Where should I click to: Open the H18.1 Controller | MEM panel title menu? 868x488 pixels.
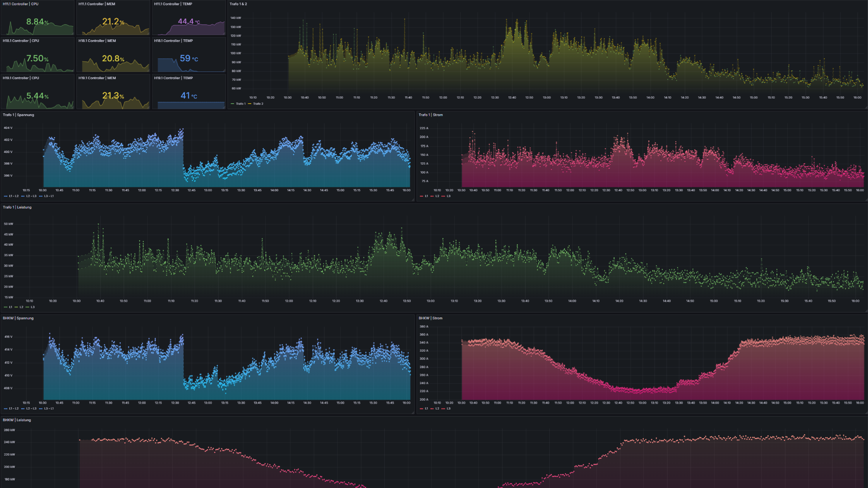point(97,41)
